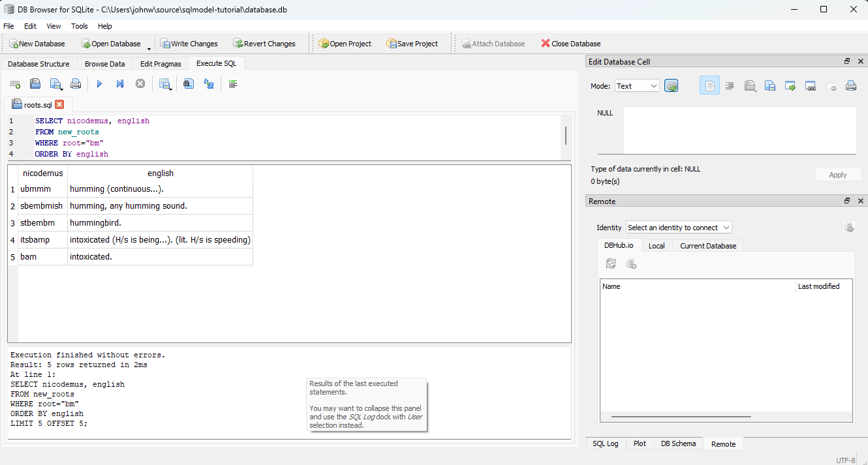Screen dimensions: 868x465
Task: Toggle word wrap icon in cell editor
Action: (x=709, y=85)
